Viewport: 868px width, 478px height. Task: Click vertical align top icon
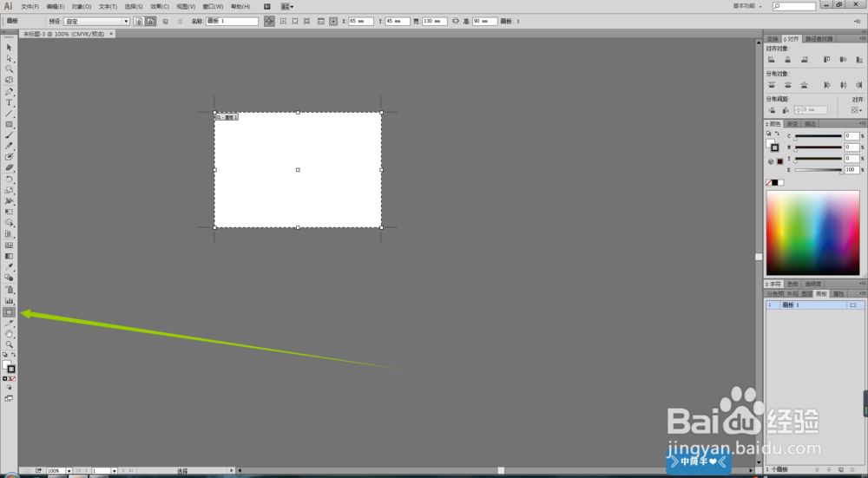point(826,60)
